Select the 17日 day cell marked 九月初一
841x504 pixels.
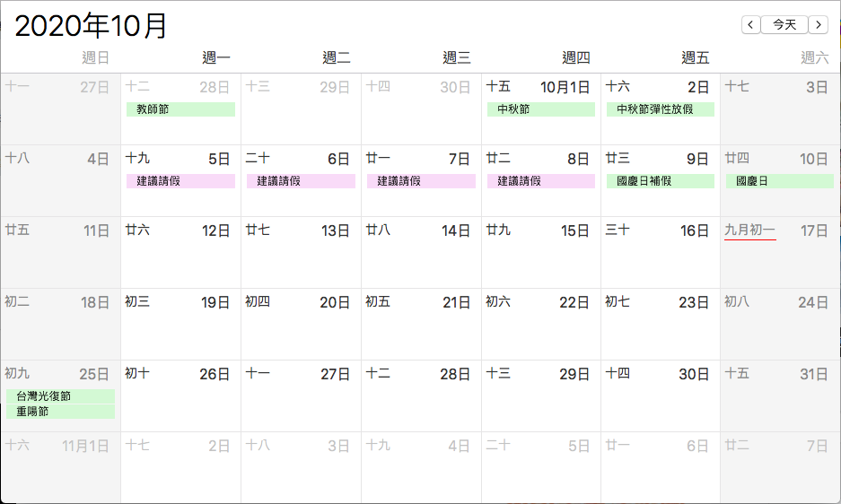pyautogui.click(x=780, y=253)
